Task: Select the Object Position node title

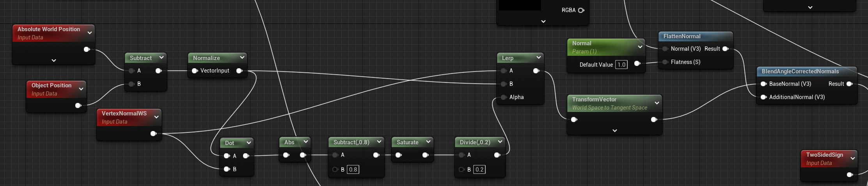Action: click(x=51, y=85)
